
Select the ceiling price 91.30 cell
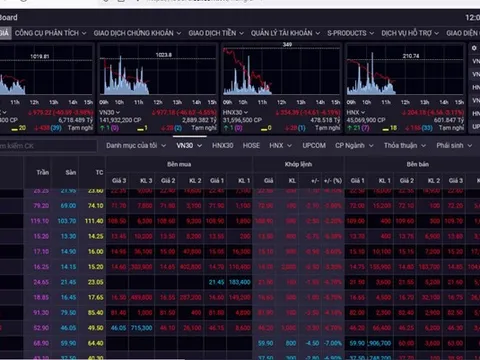[x=41, y=313]
